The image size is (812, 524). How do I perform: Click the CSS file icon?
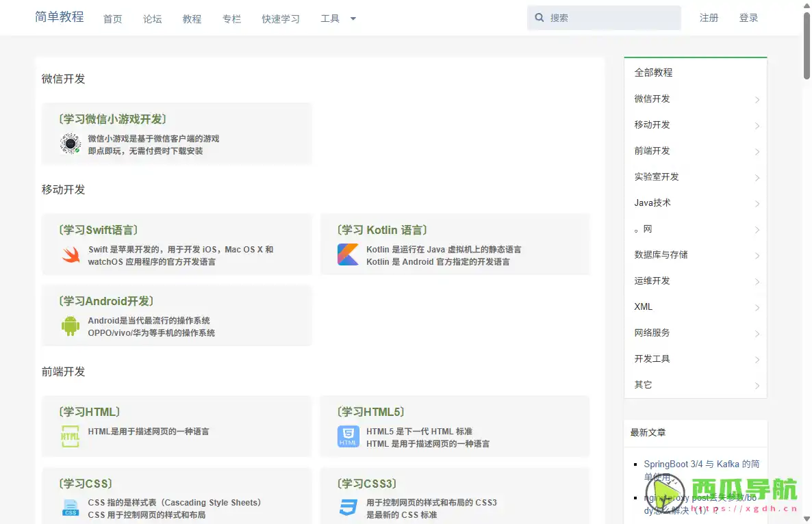pyautogui.click(x=71, y=508)
